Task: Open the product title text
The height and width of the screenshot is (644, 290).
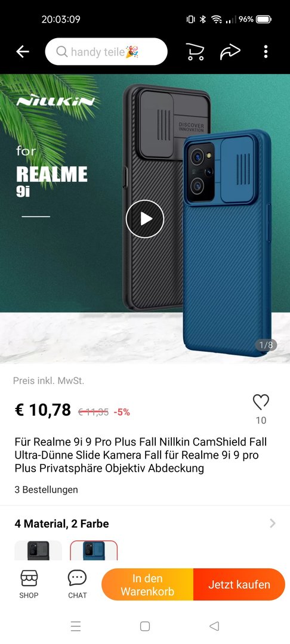Action: (x=141, y=455)
